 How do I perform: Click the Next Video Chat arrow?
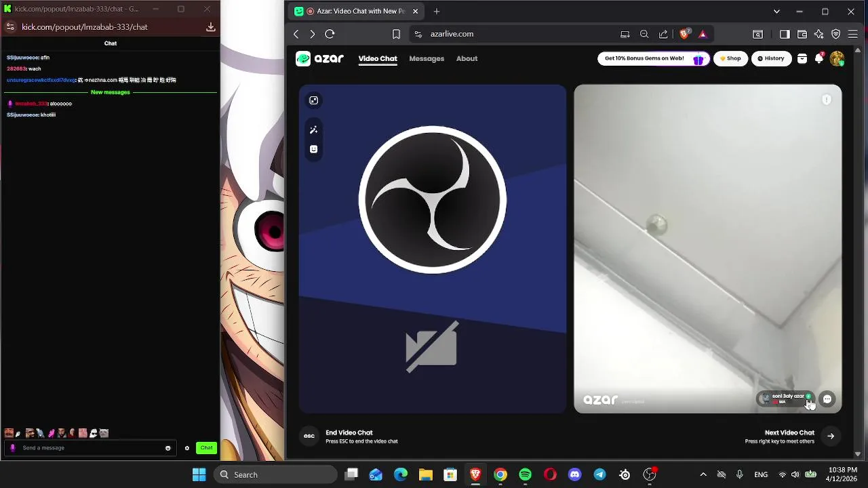coord(831,436)
